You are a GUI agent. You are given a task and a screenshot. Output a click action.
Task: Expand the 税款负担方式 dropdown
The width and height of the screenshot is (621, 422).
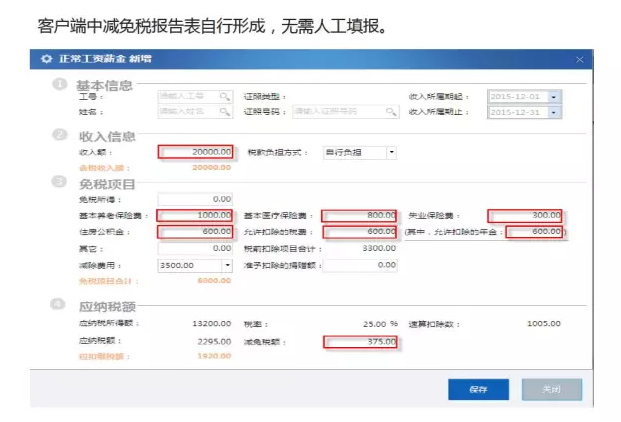[391, 153]
